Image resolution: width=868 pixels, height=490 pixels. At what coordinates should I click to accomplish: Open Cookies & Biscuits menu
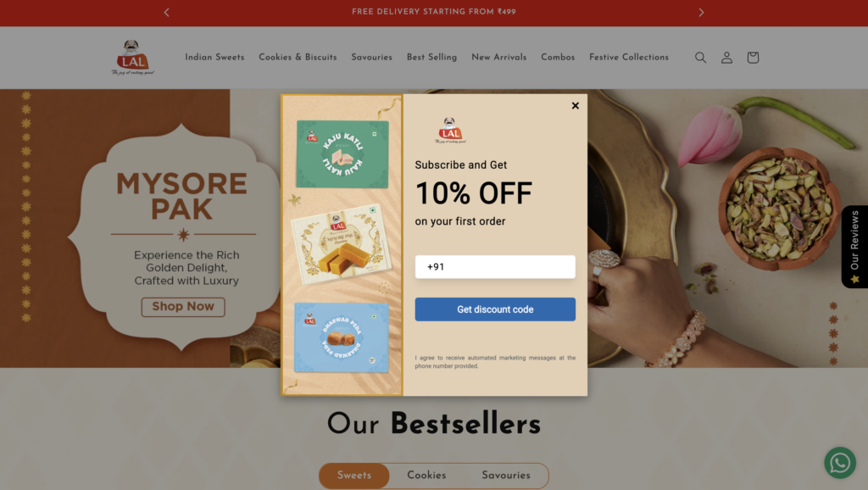[x=298, y=58]
